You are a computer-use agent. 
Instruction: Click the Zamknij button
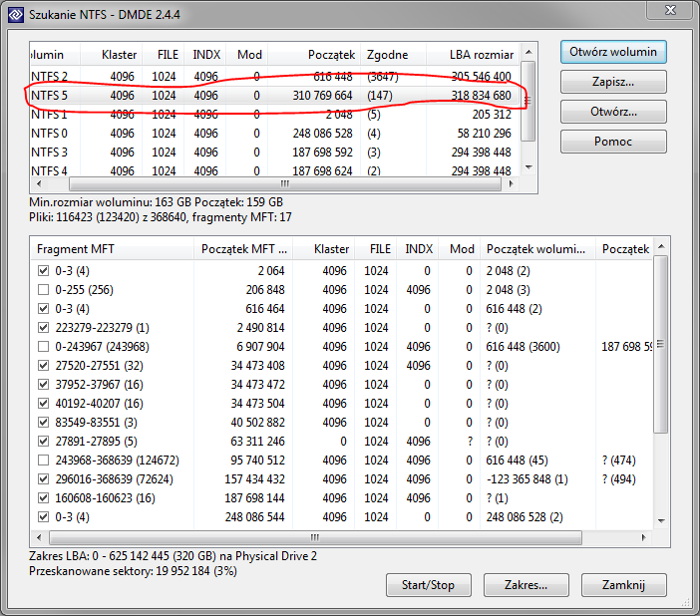(623, 585)
